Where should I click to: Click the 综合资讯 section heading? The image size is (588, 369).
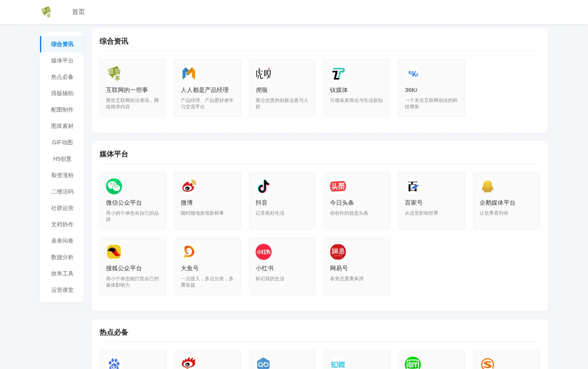coord(114,42)
